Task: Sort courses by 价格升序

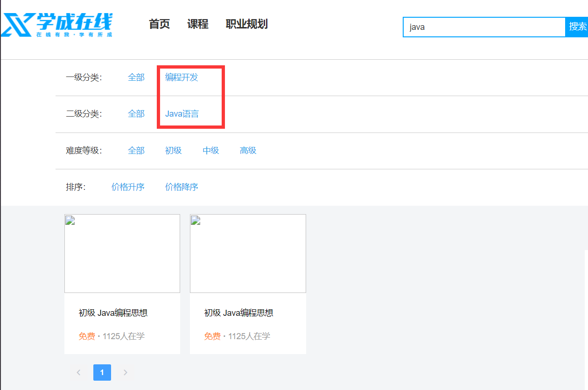Action: (128, 187)
